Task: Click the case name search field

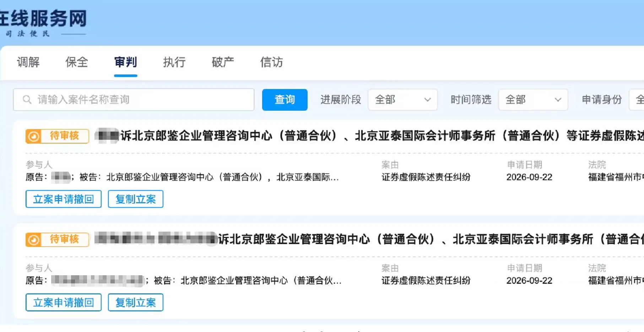Action: tap(134, 100)
